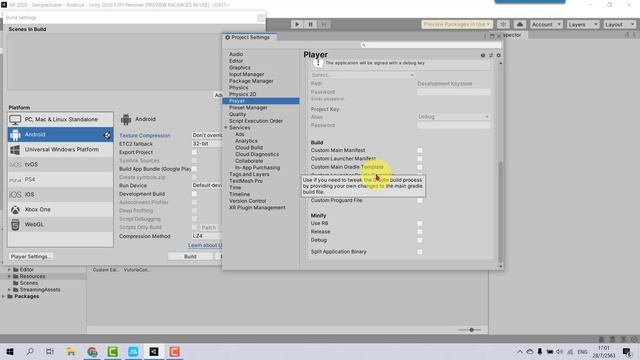This screenshot has width=640, height=360.
Task: Select PC, Mac & Linux Standalone platform
Action: (x=60, y=120)
